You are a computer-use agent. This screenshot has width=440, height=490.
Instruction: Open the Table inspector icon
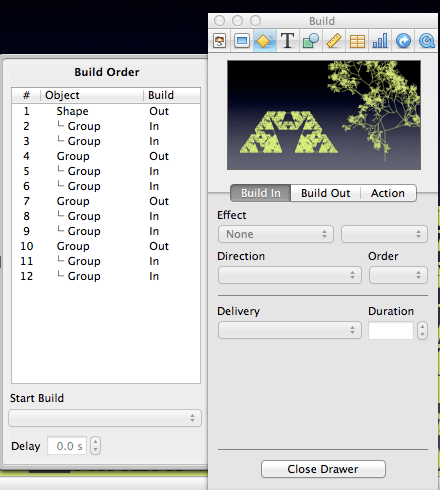(357, 41)
